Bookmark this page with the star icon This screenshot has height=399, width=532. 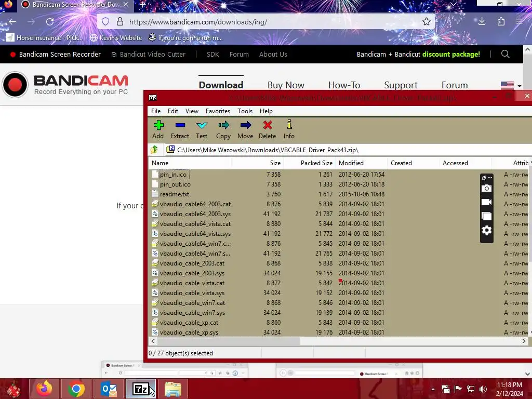point(427,22)
